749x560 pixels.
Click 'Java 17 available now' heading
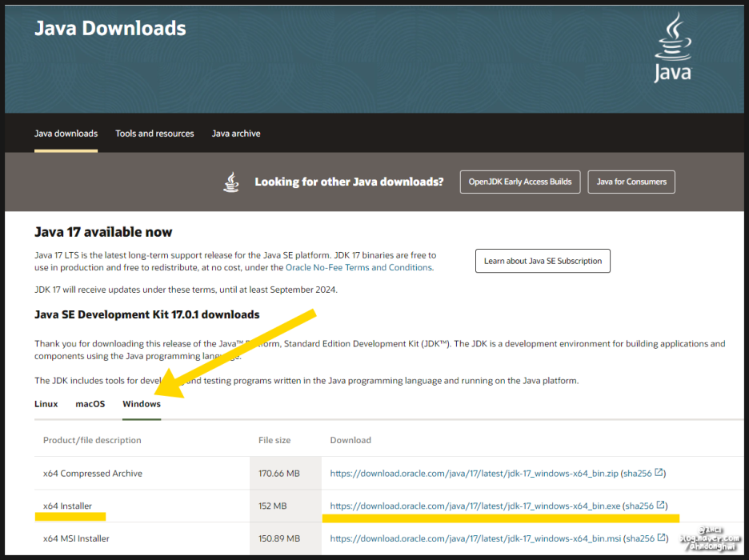pos(103,232)
